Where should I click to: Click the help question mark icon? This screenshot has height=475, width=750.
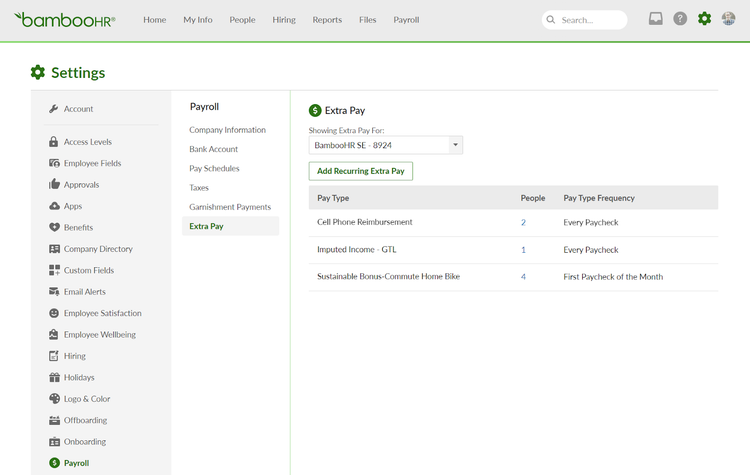[680, 19]
